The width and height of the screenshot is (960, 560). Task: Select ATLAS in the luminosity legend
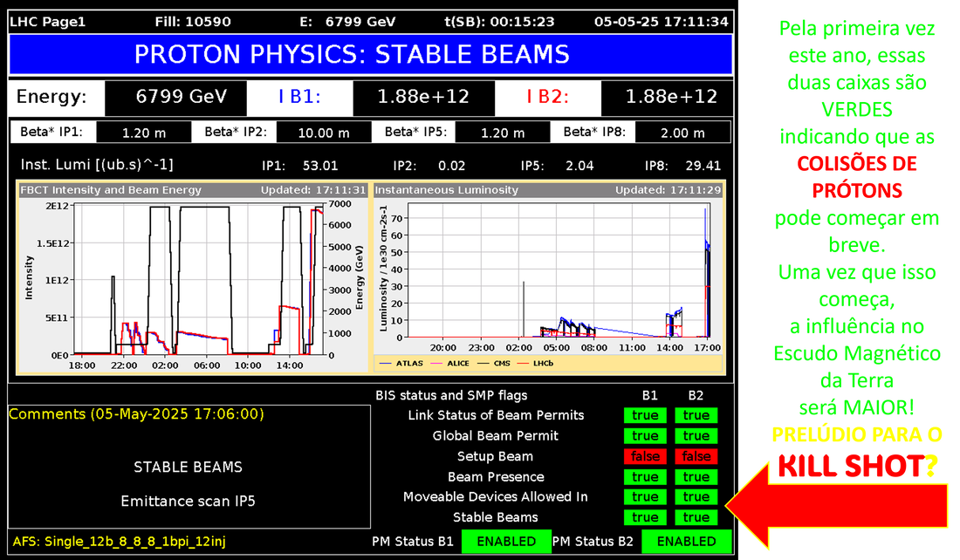coord(401,364)
